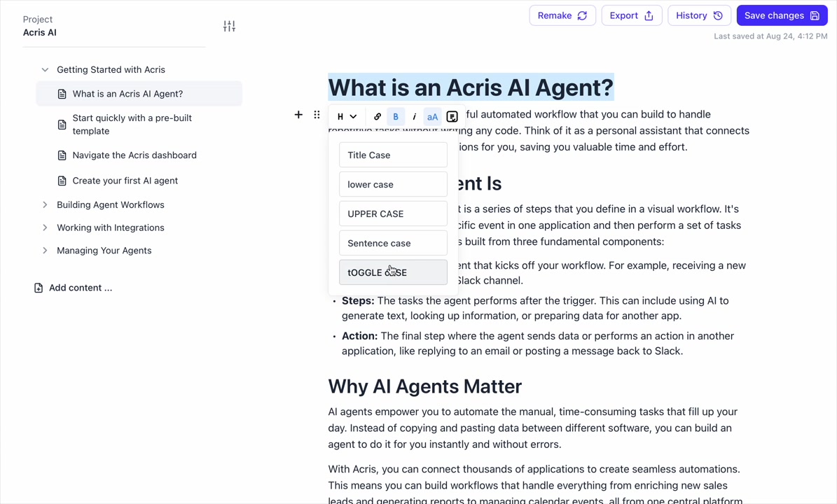Open Navigate the Acris dashboard page
837x504 pixels.
coord(134,155)
